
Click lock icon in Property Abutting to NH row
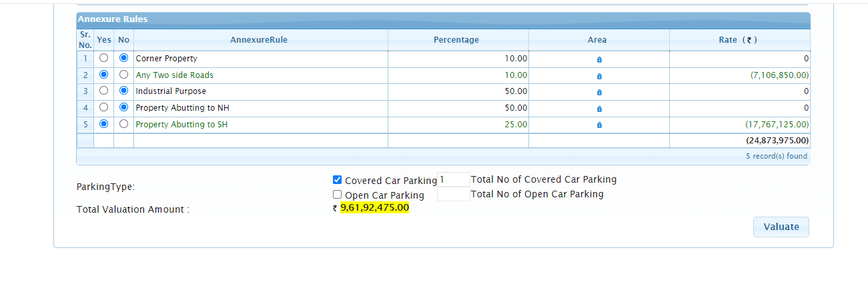[x=599, y=109]
